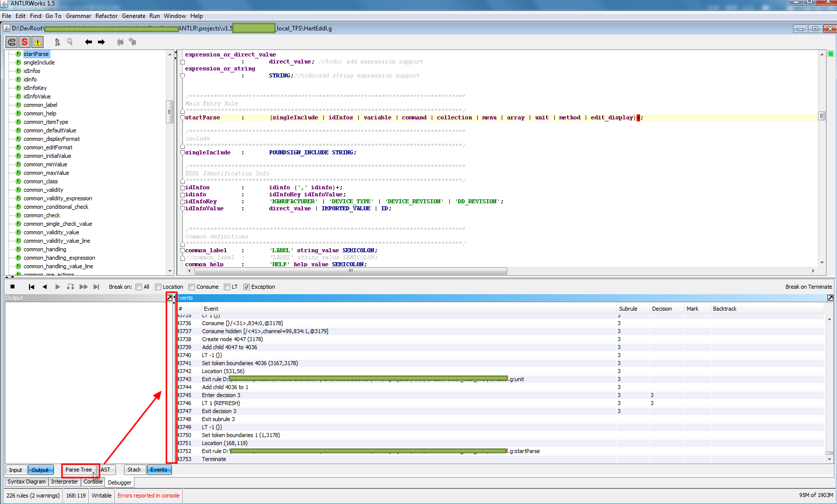Click the yellow warning triangle toolbar icon
The height and width of the screenshot is (504, 837).
(37, 42)
